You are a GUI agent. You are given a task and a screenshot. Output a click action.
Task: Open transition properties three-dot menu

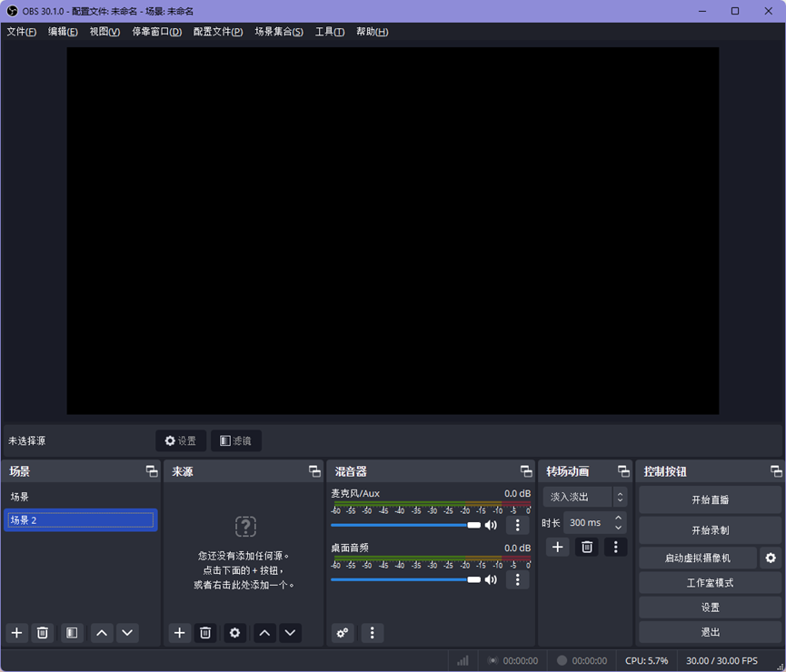pos(615,547)
